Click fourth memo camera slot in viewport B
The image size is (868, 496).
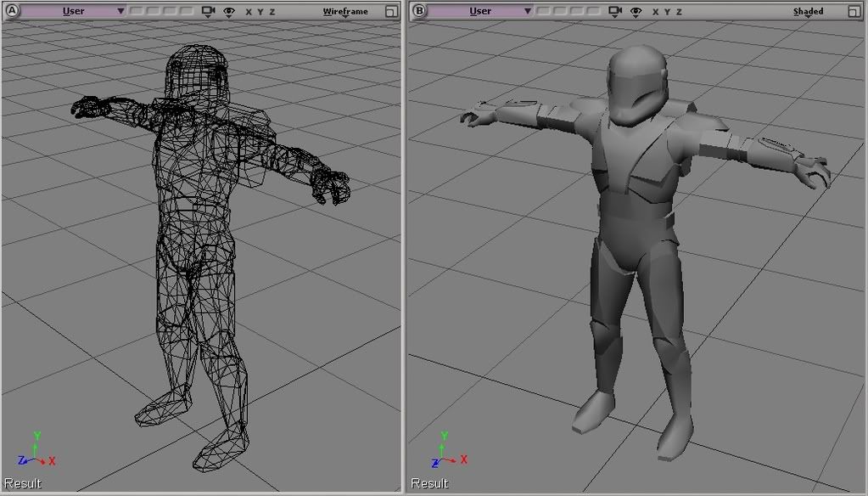593,11
